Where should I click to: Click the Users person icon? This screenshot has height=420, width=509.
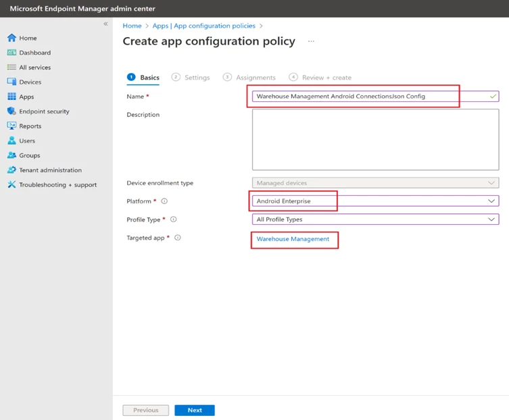pos(11,140)
